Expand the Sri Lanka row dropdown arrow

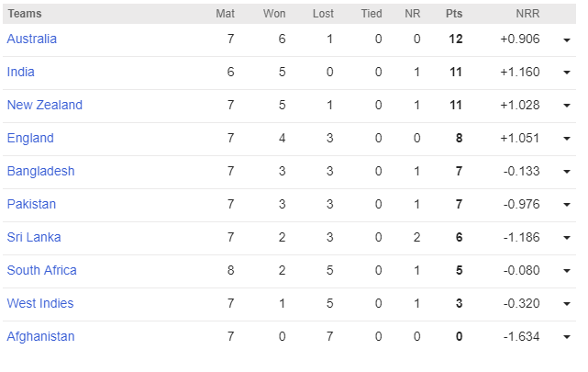(567, 238)
